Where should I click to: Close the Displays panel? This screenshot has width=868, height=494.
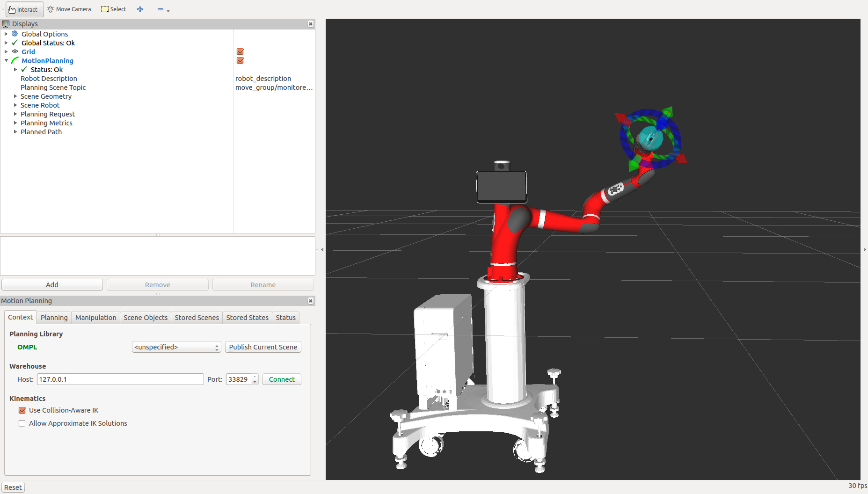coord(310,24)
